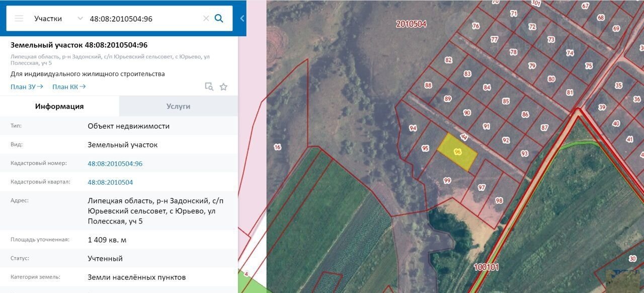The height and width of the screenshot is (293, 644).
Task: Open the План ЗУ link
Action: coord(27,87)
